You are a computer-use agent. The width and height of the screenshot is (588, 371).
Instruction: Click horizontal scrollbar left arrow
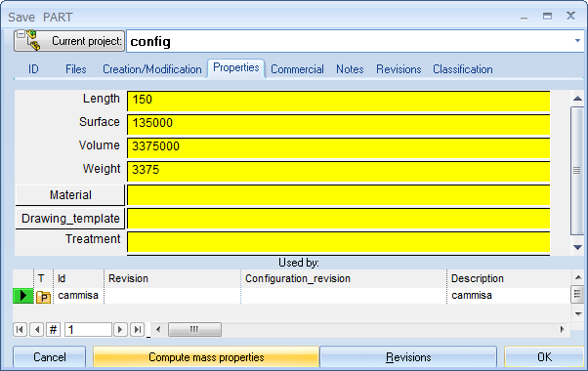(x=158, y=330)
